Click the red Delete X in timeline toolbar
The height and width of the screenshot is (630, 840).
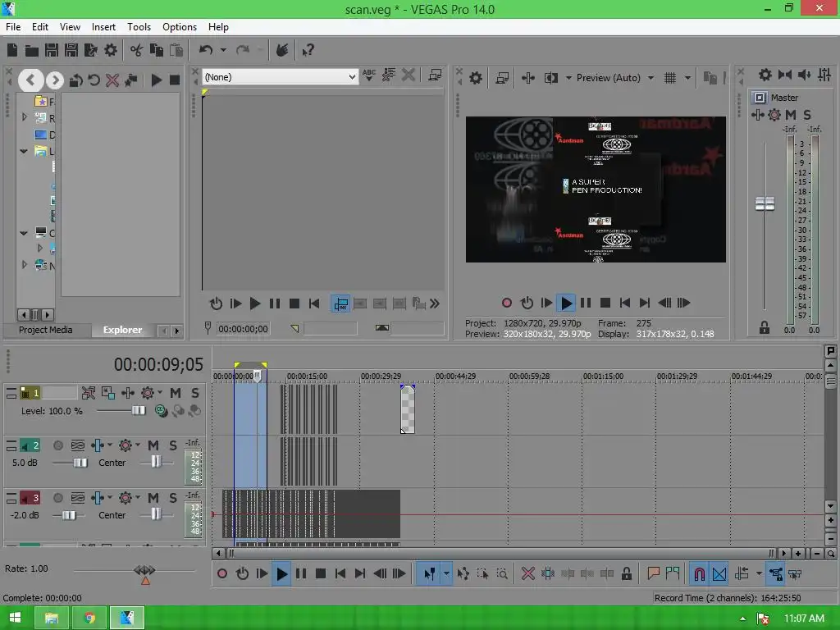coord(528,573)
